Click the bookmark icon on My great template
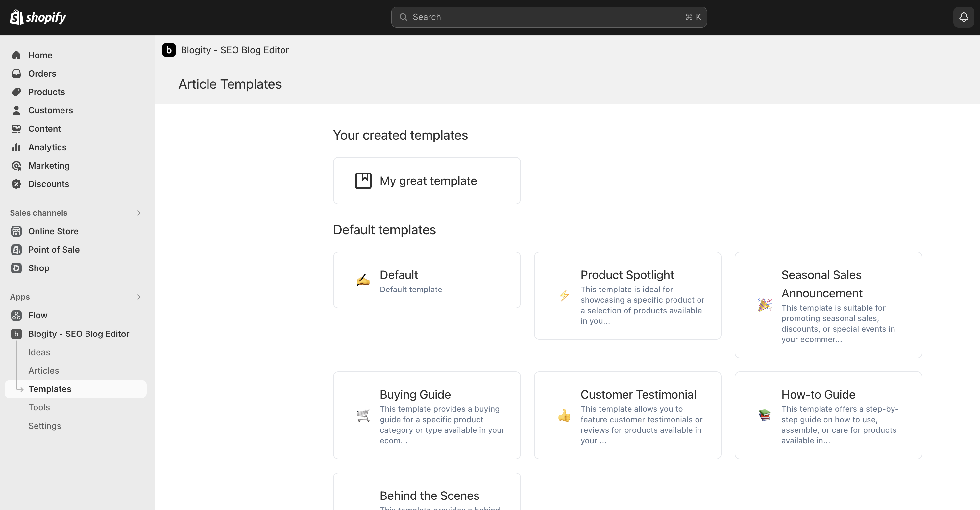Image resolution: width=980 pixels, height=510 pixels. click(363, 180)
